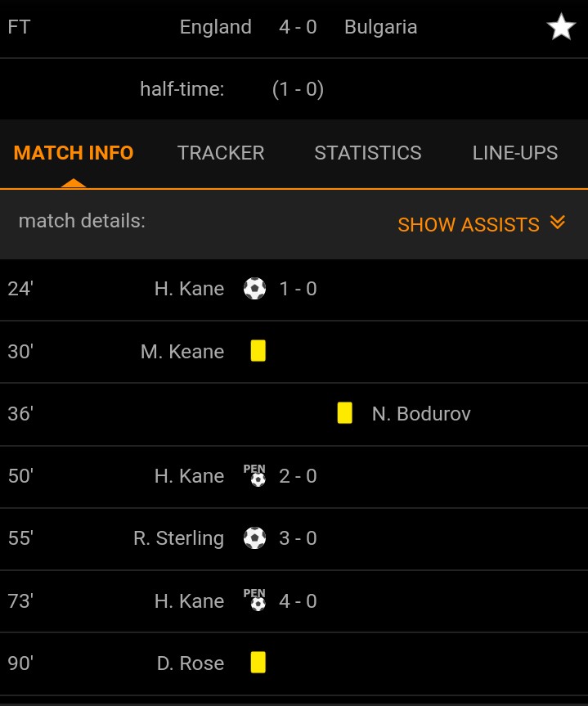
Task: Open the MATCH INFO tab
Action: click(x=74, y=153)
